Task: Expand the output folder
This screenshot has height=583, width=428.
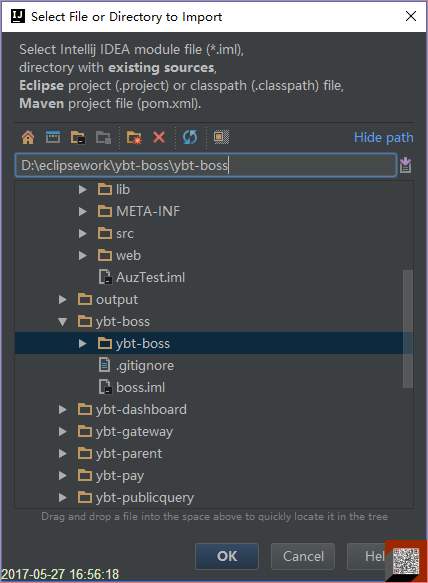Action: coord(63,299)
